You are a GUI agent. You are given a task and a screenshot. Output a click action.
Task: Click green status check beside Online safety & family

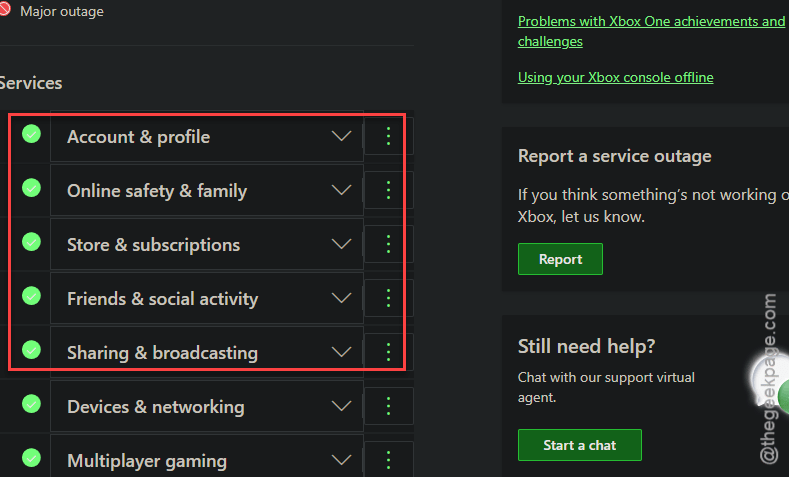[x=31, y=188]
